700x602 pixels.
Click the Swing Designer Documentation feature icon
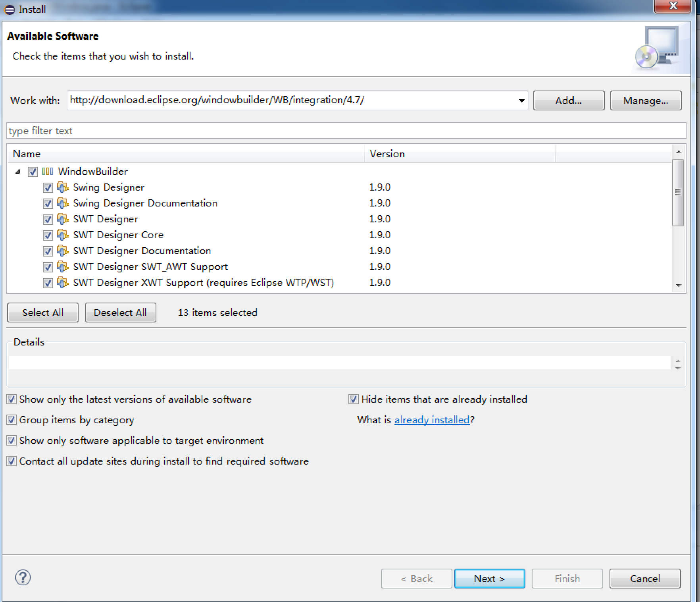pos(63,203)
